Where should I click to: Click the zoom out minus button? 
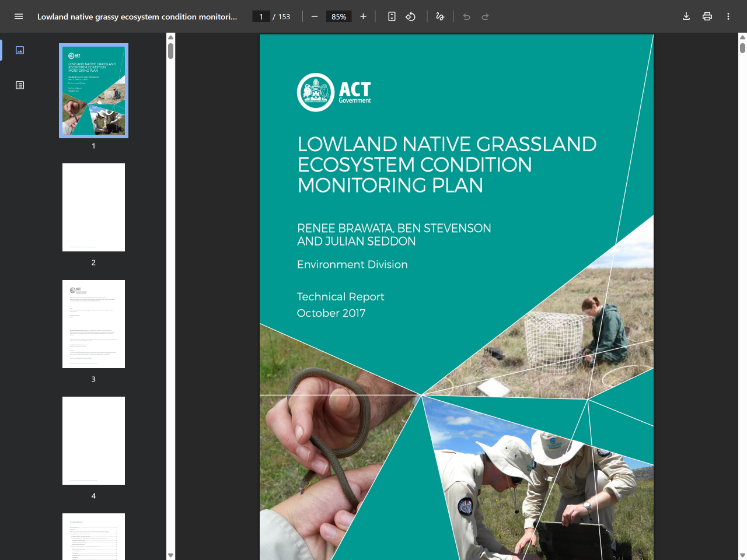[x=314, y=16]
